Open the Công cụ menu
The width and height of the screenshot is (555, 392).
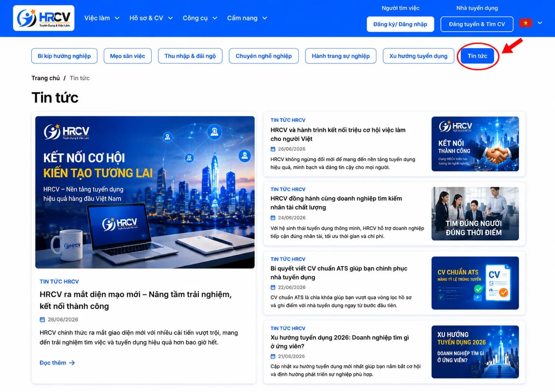tap(200, 18)
